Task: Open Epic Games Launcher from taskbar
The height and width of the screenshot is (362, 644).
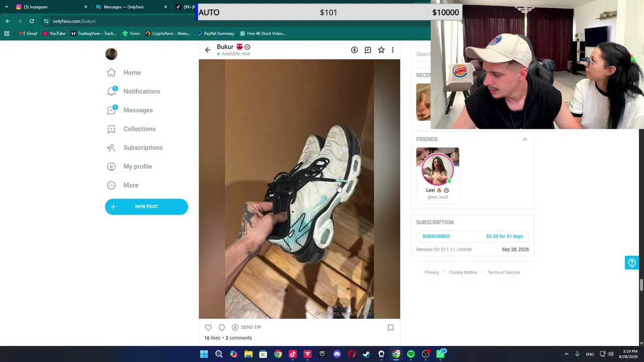Action: 323,354
